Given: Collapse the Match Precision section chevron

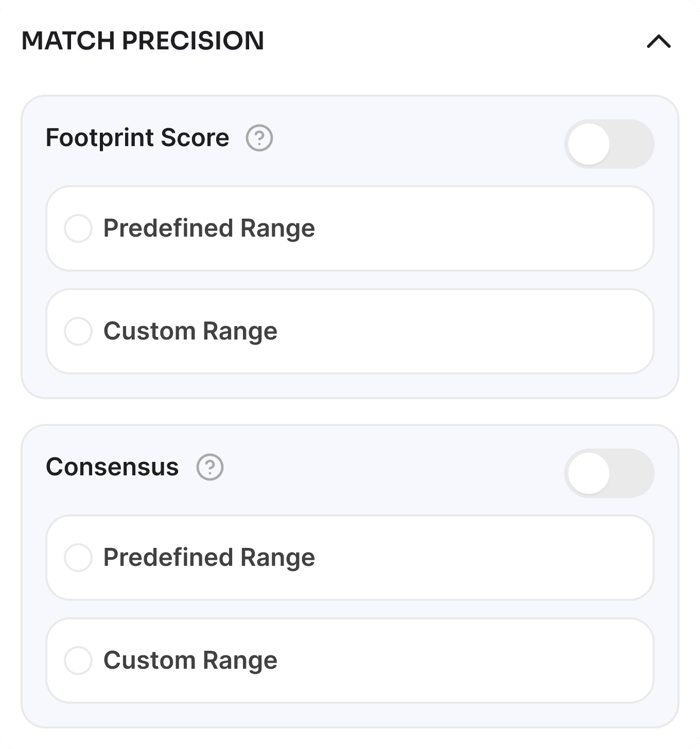Looking at the screenshot, I should (658, 42).
